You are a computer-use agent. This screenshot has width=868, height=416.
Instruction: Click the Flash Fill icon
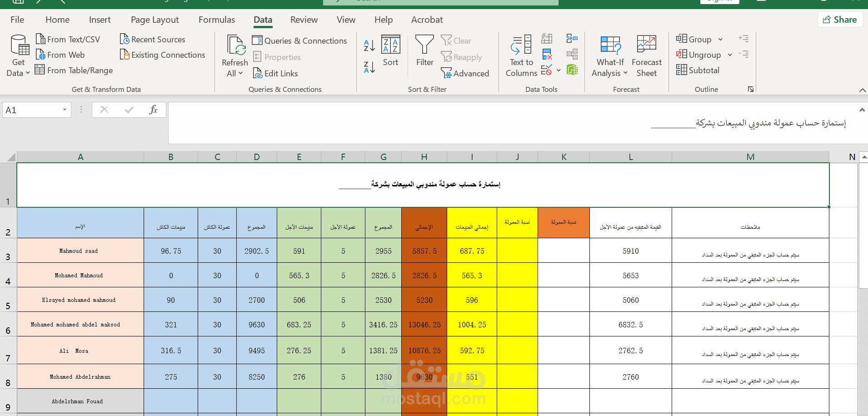coord(547,39)
